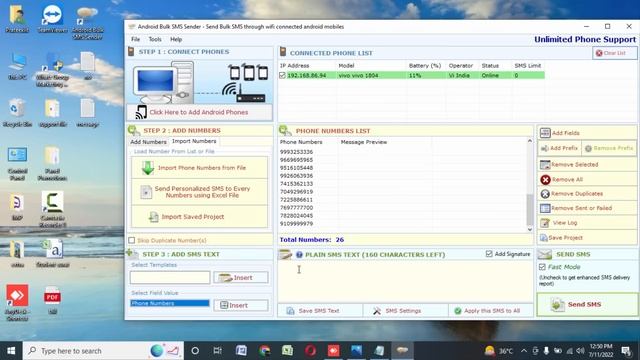Open Android Bulk SMS Sender desktop shortcut
The width and height of the screenshot is (640, 360).
tap(87, 22)
